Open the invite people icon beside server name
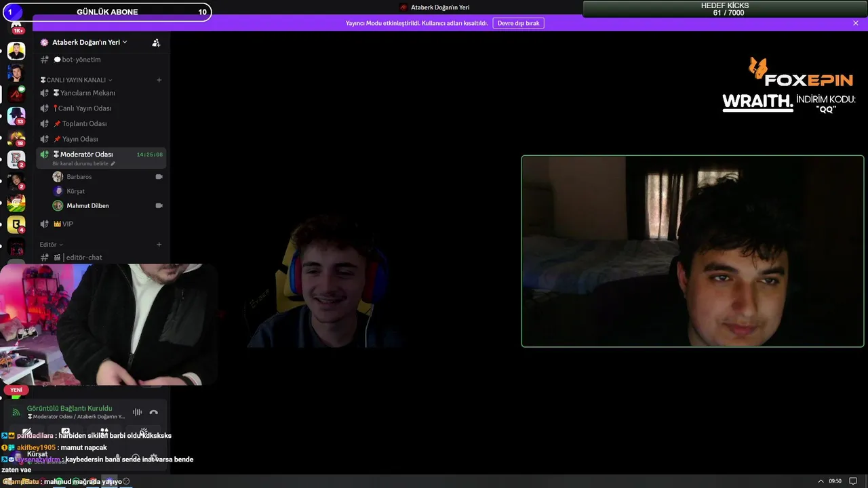 [156, 42]
